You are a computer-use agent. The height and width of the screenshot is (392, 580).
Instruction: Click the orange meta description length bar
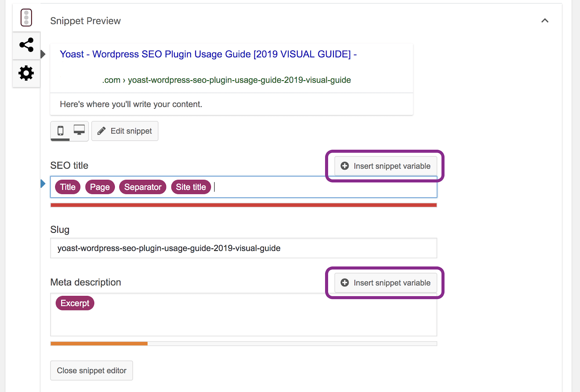click(x=99, y=343)
